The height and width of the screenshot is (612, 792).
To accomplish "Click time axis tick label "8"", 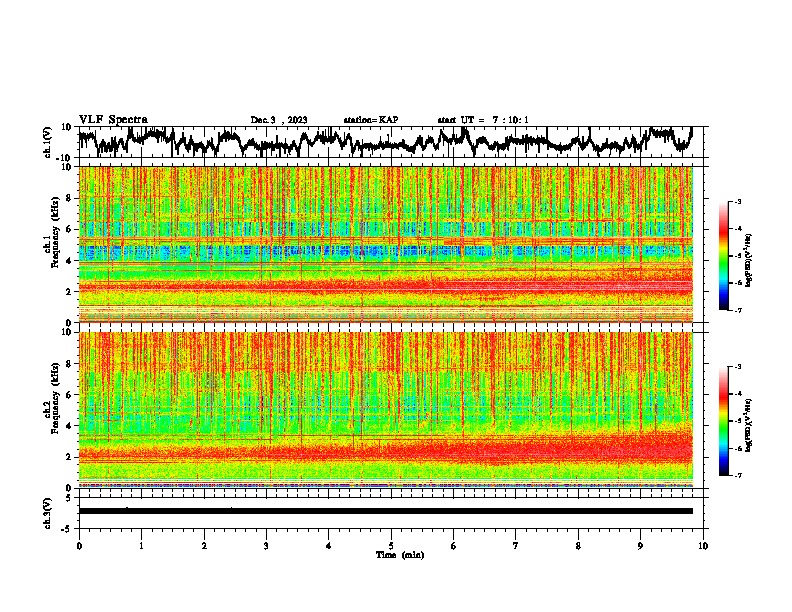I will 578,546.
